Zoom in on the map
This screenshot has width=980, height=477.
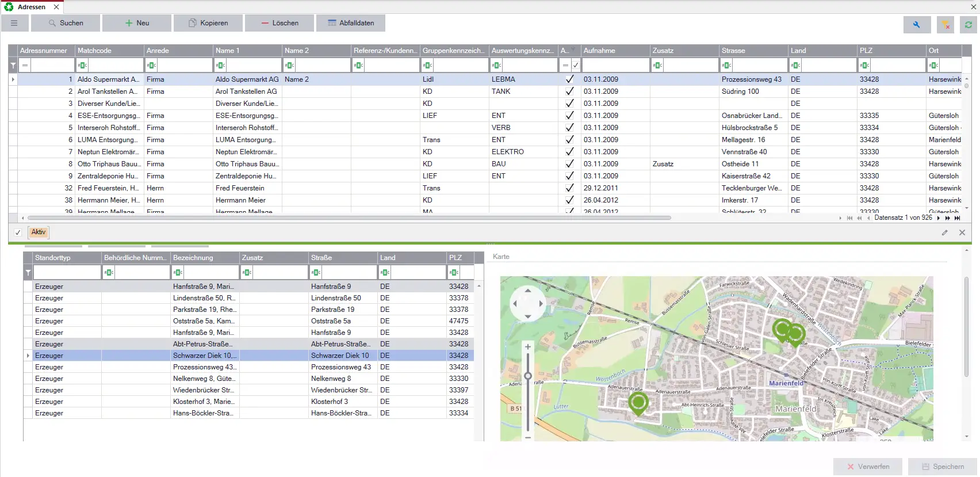pos(527,346)
